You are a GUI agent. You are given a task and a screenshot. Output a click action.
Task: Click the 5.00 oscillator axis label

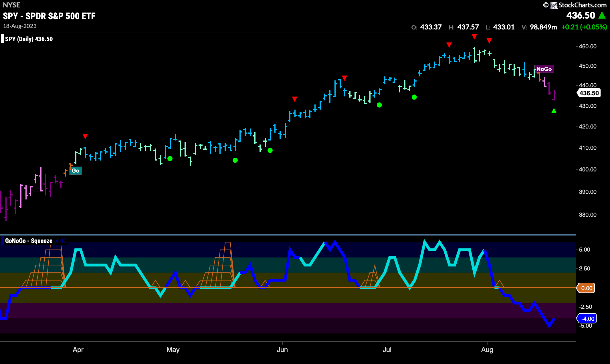[585, 250]
